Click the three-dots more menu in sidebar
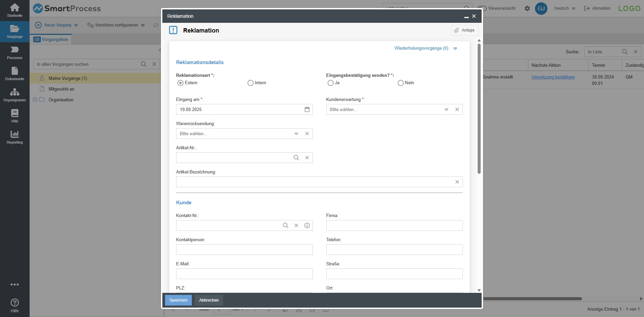This screenshot has width=644, height=317. click(15, 284)
